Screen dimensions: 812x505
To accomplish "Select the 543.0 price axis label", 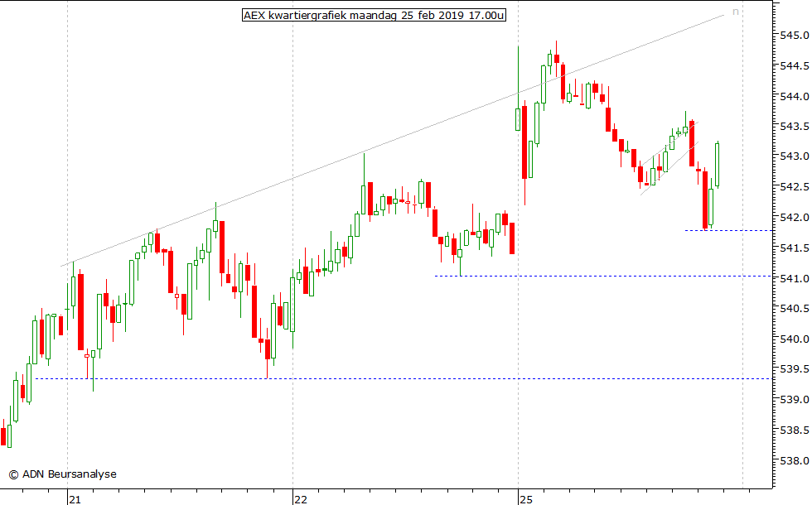I will (x=795, y=156).
